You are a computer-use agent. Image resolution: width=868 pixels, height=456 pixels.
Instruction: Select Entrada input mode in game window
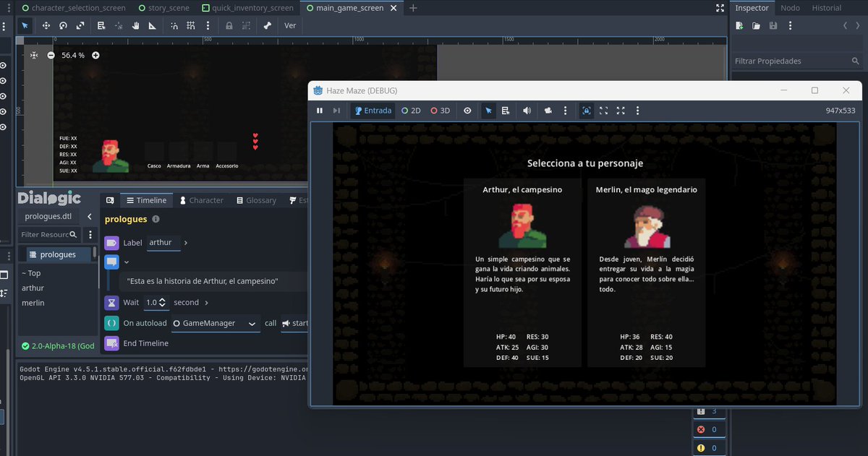pos(373,111)
